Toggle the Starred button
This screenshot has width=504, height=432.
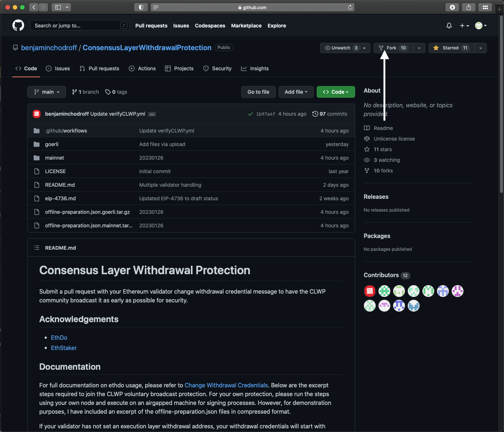[x=451, y=48]
